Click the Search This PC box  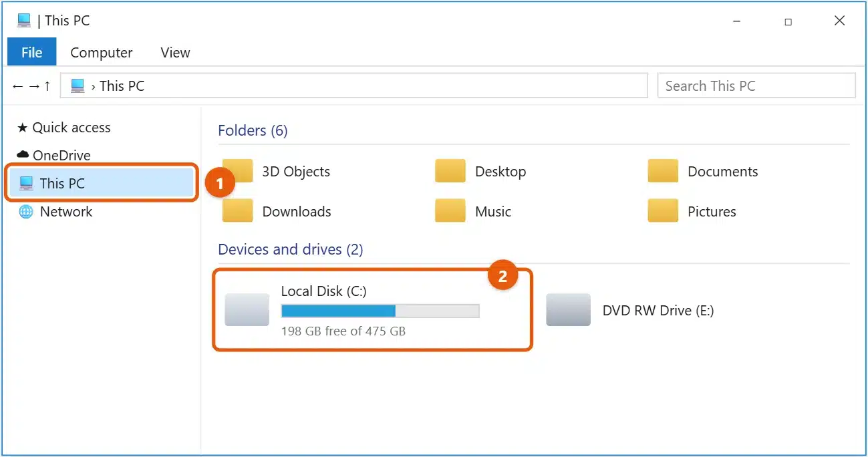click(x=756, y=86)
